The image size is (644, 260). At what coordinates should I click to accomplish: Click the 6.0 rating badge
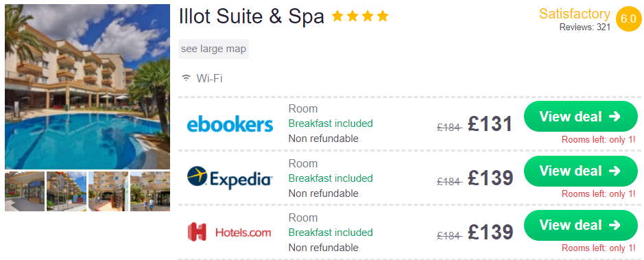click(x=628, y=19)
